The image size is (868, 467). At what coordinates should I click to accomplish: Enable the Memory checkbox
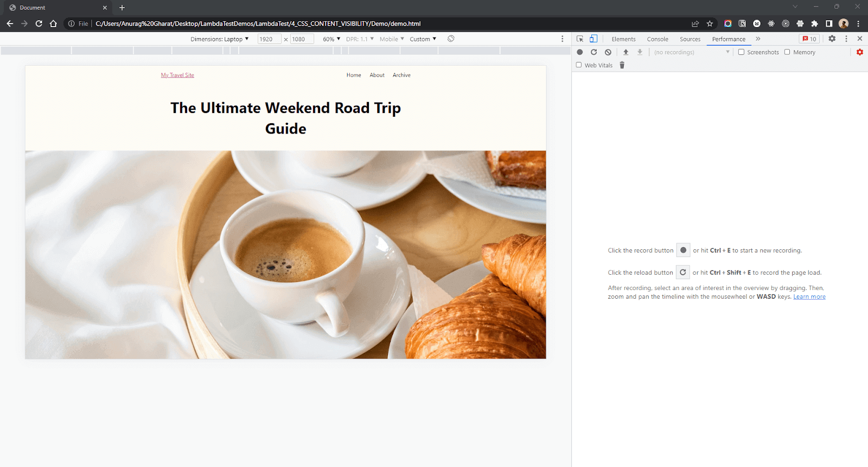point(787,52)
